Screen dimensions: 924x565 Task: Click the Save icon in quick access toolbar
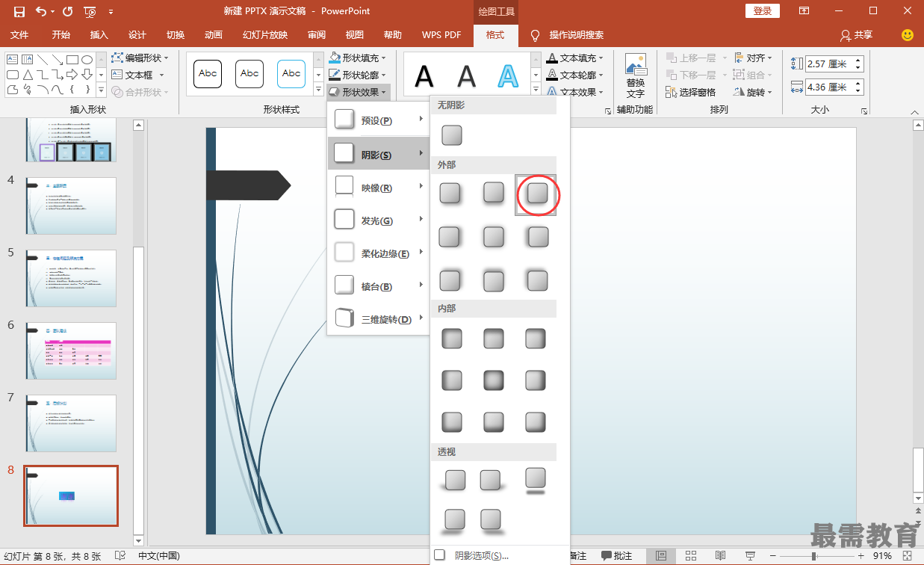[x=19, y=11]
